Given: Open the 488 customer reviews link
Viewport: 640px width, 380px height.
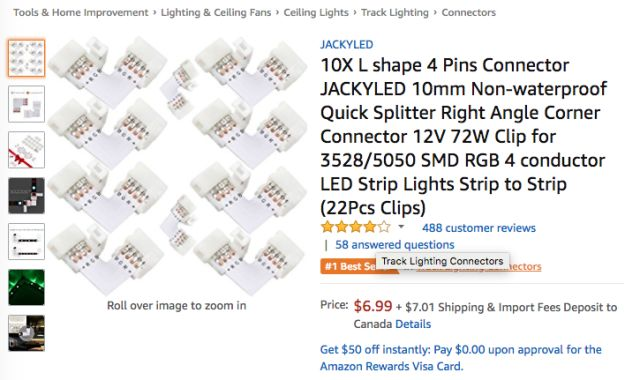Looking at the screenshot, I should (x=479, y=228).
